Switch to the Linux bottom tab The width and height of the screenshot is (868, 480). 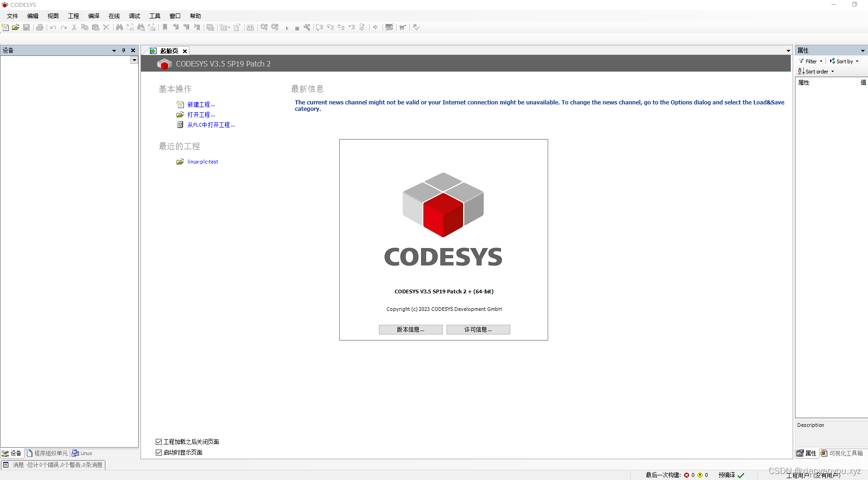[82, 454]
